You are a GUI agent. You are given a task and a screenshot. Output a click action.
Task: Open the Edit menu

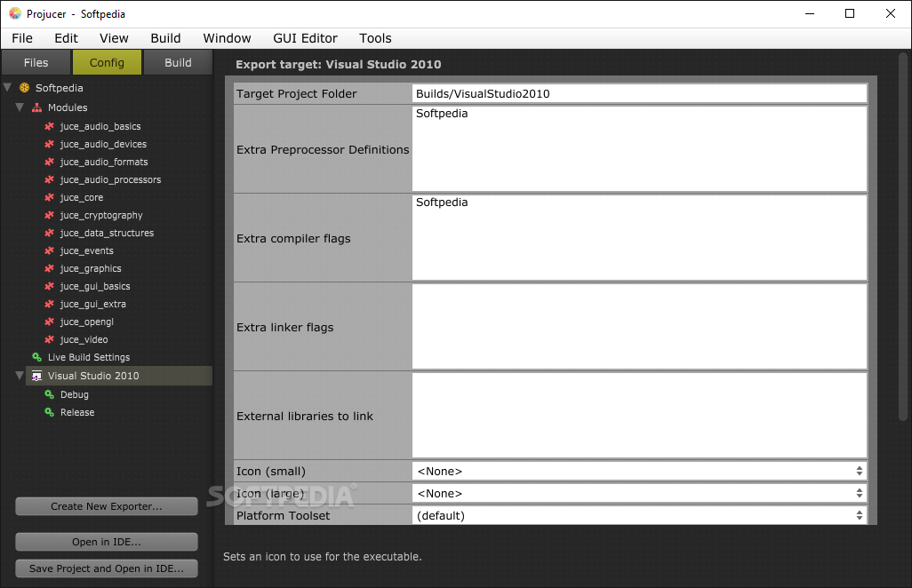67,38
